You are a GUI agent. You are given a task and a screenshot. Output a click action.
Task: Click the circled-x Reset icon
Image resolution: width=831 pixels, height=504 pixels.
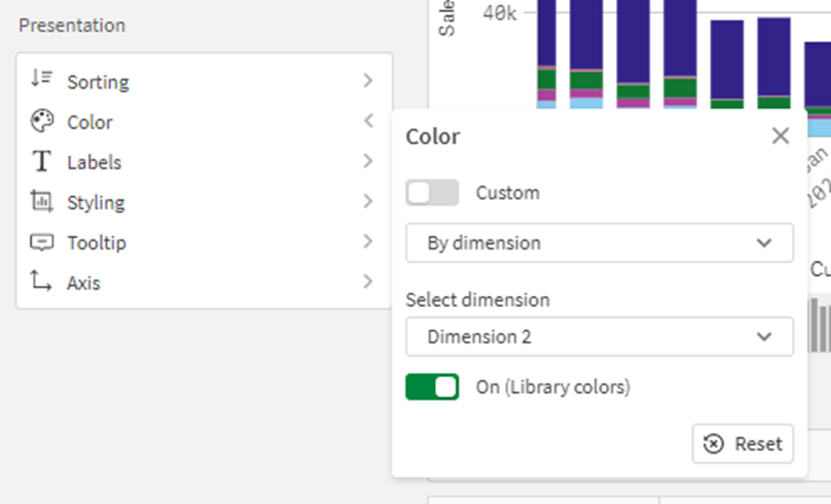(714, 444)
